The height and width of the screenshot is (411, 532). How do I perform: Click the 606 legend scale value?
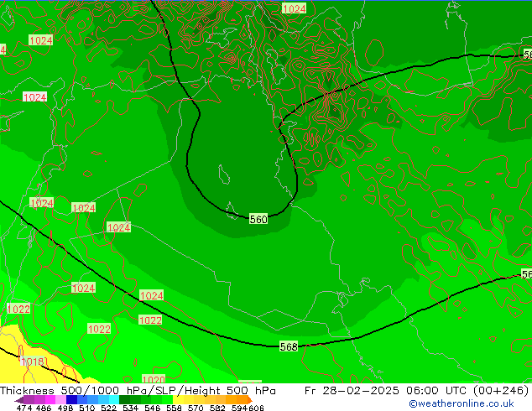coord(257,408)
